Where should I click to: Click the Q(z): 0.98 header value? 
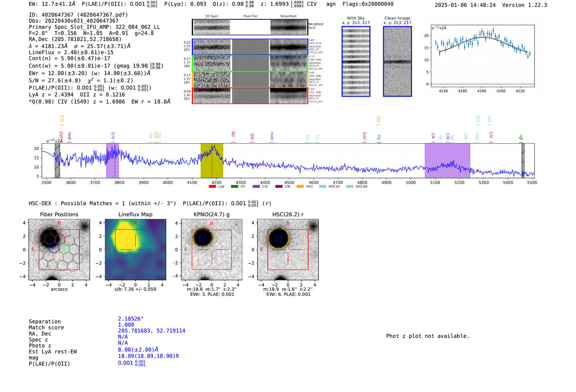pos(233,4)
